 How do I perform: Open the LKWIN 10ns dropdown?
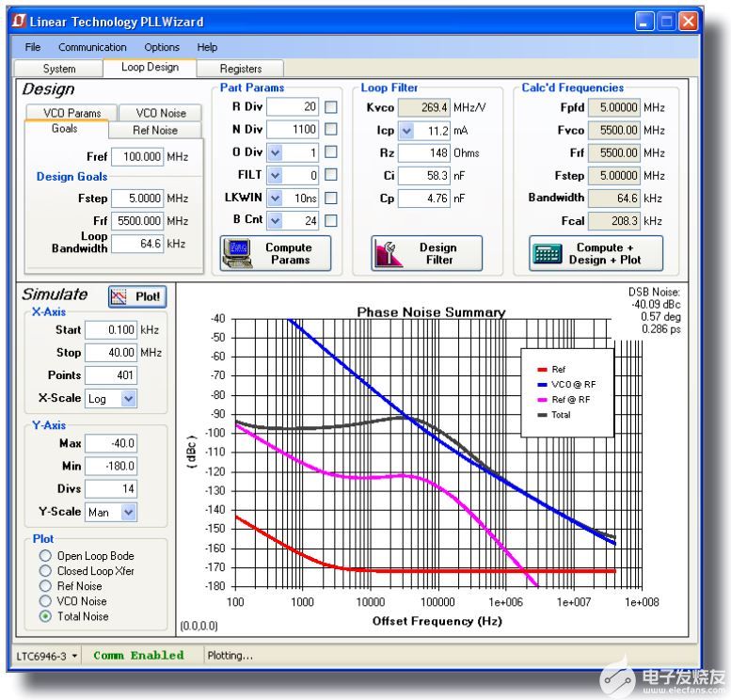pyautogui.click(x=275, y=198)
